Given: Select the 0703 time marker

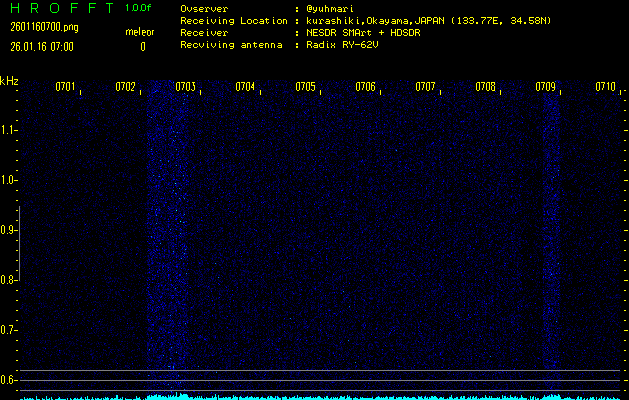Looking at the screenshot, I should [x=185, y=87].
